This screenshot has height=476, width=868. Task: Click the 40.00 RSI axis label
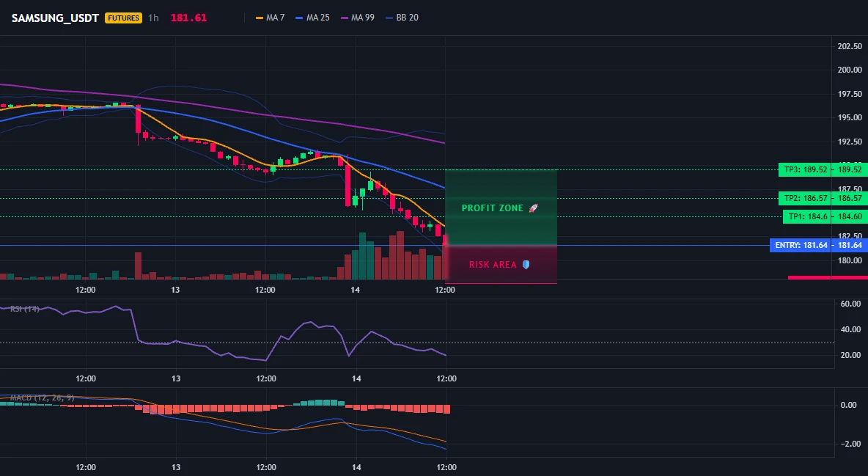point(850,330)
